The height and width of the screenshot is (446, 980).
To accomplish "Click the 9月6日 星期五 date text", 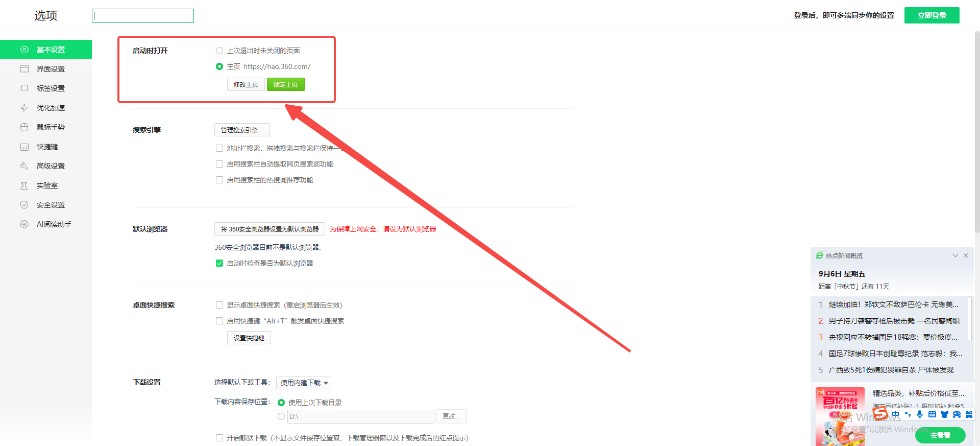I will 842,274.
